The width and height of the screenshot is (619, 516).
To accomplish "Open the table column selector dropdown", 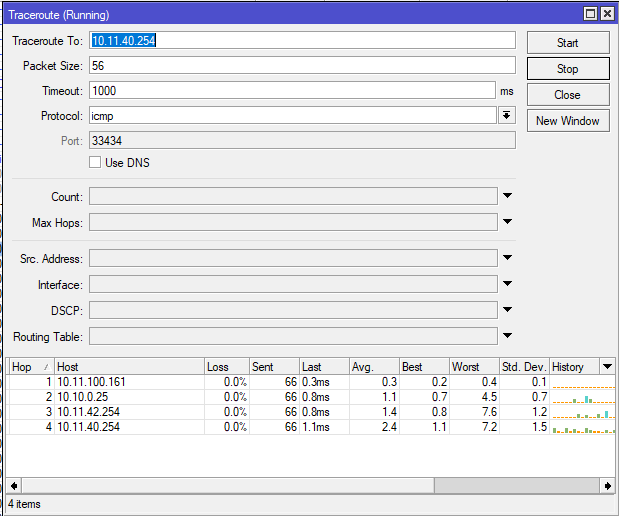I will coord(607,367).
